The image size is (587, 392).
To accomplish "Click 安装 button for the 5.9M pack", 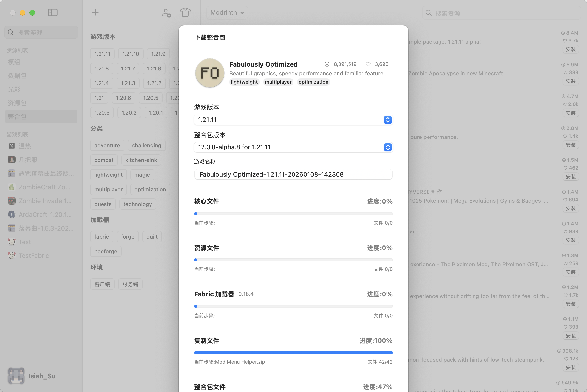I will click(571, 81).
